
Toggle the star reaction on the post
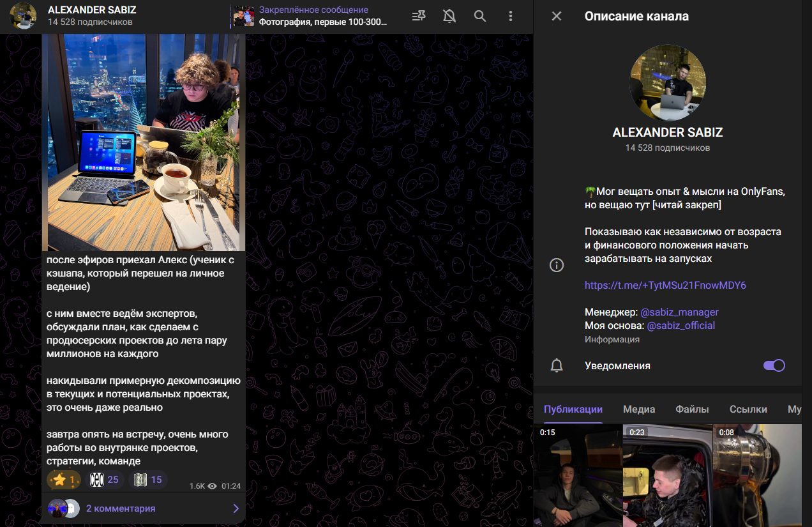pyautogui.click(x=64, y=480)
